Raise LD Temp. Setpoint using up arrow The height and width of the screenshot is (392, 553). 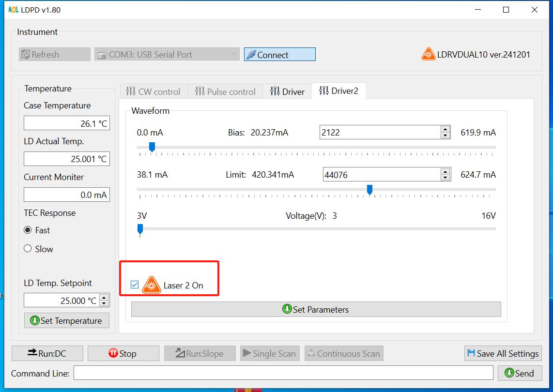coord(104,298)
